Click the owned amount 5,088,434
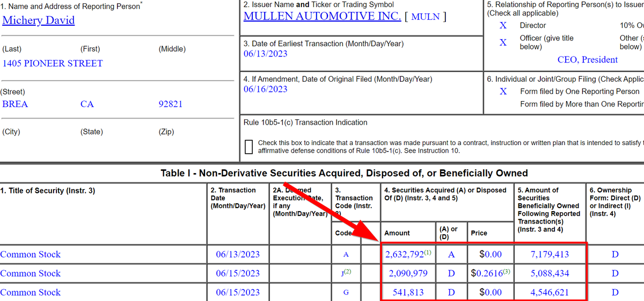 point(550,274)
